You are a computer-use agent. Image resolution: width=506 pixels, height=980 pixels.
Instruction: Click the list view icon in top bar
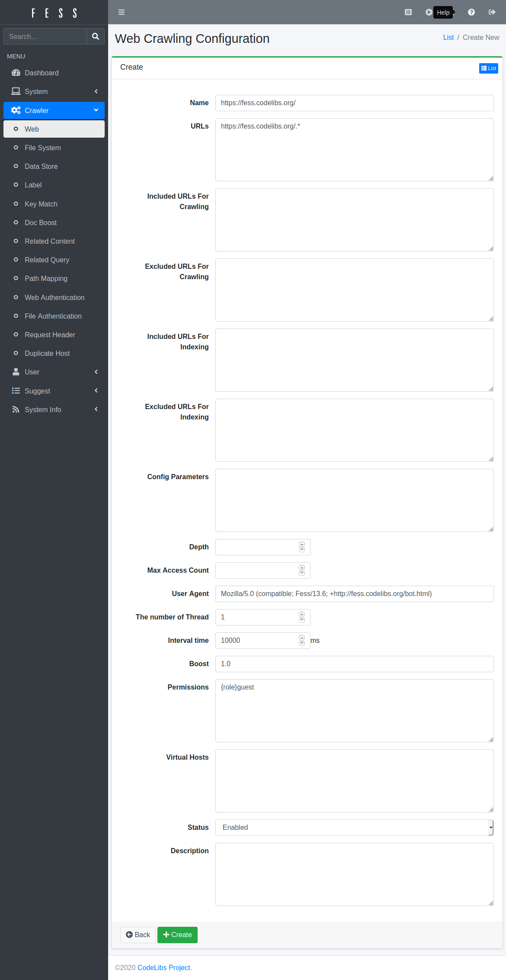coord(408,12)
